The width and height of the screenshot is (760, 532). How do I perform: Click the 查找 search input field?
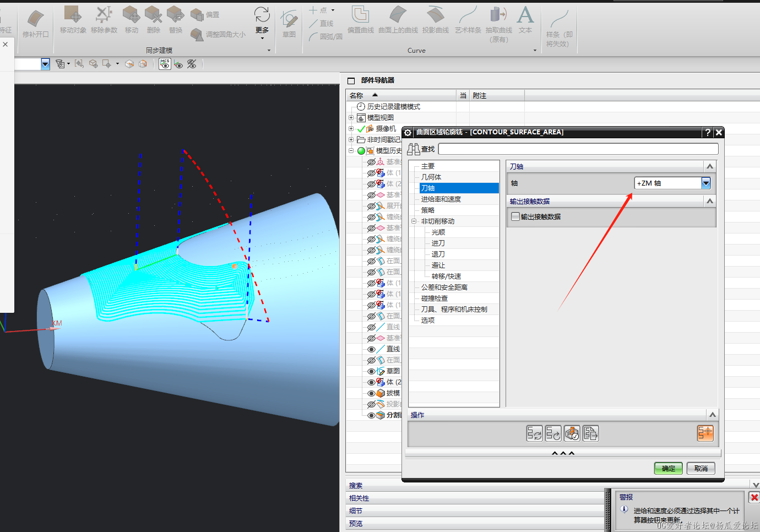click(578, 149)
